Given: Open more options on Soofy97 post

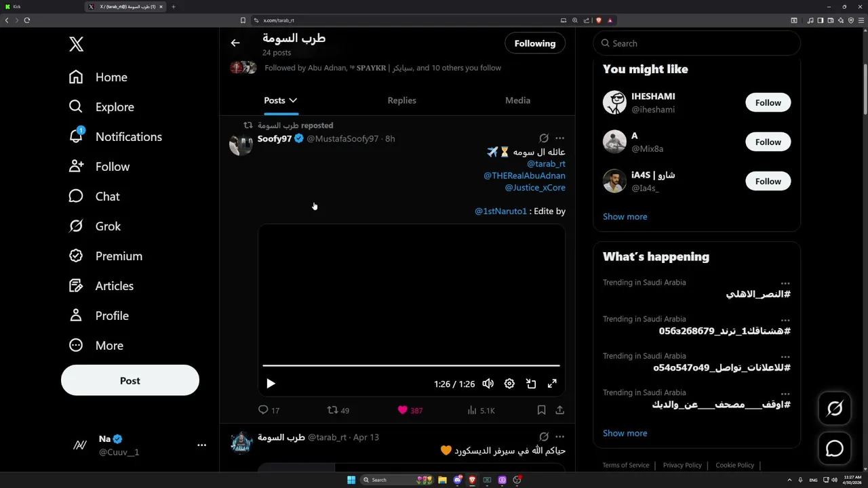Looking at the screenshot, I should click(559, 138).
